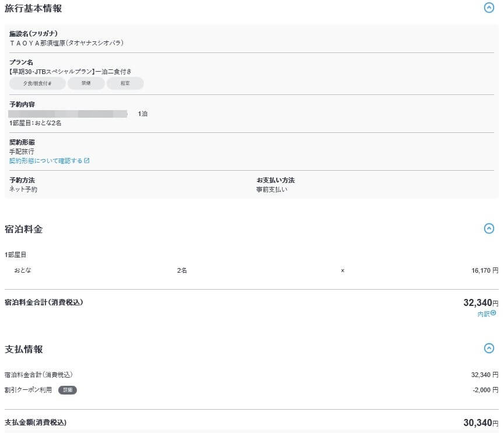This screenshot has width=504, height=433.
Task: Click the 夕食/朝食付き plan tag
Action: click(x=37, y=84)
